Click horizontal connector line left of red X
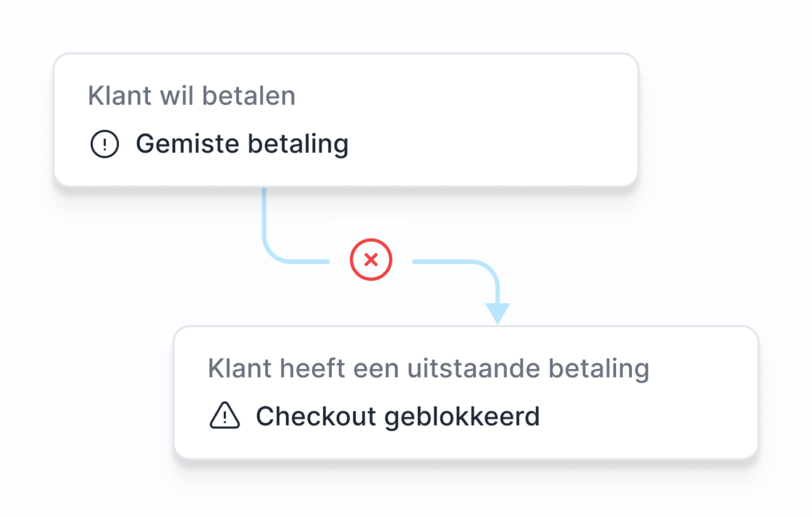This screenshot has width=812, height=517. click(304, 261)
